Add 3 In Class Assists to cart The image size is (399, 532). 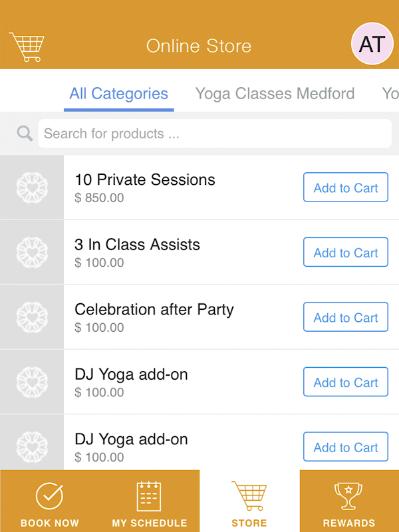point(345,253)
